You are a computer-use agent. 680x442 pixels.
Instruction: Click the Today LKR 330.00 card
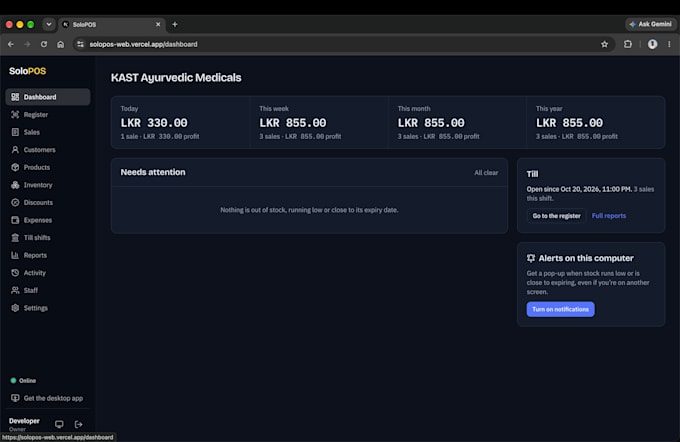click(180, 122)
